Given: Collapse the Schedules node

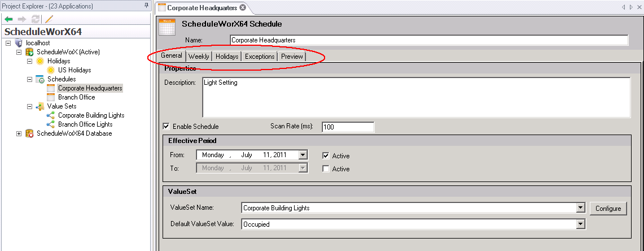Looking at the screenshot, I should point(29,79).
